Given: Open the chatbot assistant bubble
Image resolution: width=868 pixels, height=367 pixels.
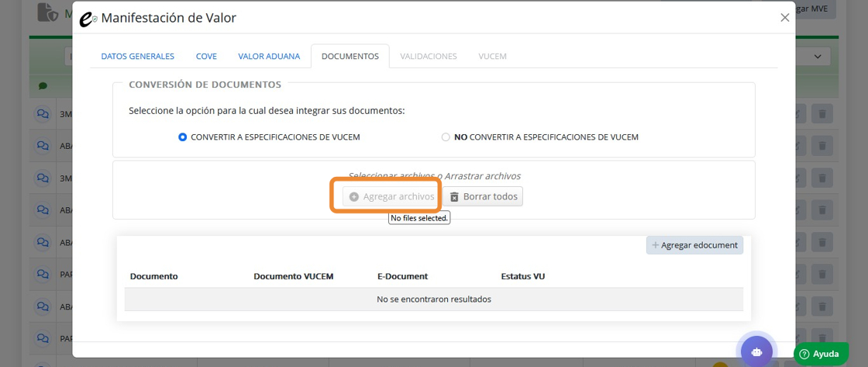Looking at the screenshot, I should click(x=756, y=351).
